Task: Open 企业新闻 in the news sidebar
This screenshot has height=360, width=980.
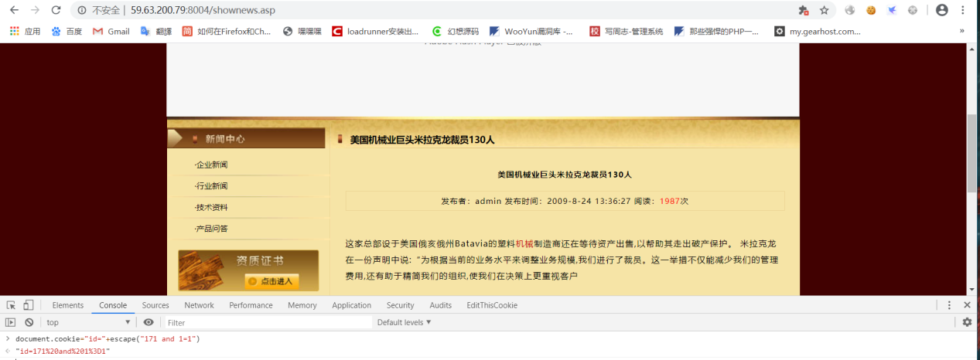Action: click(211, 165)
